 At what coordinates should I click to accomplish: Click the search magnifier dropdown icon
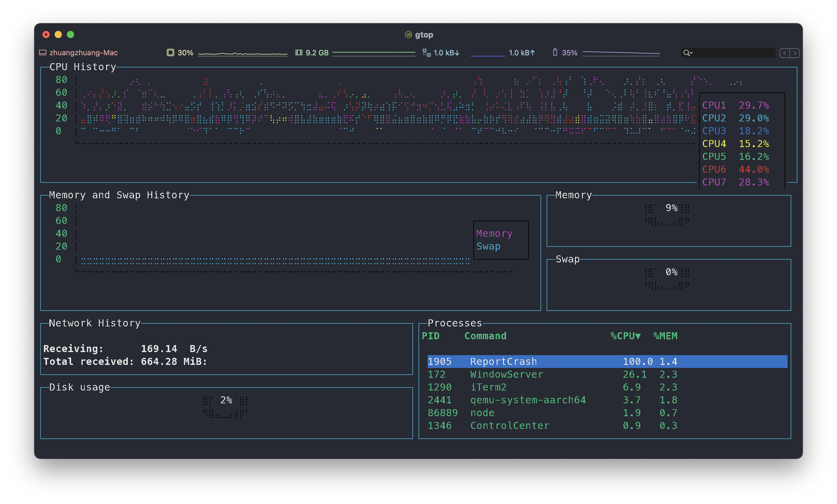(x=688, y=53)
